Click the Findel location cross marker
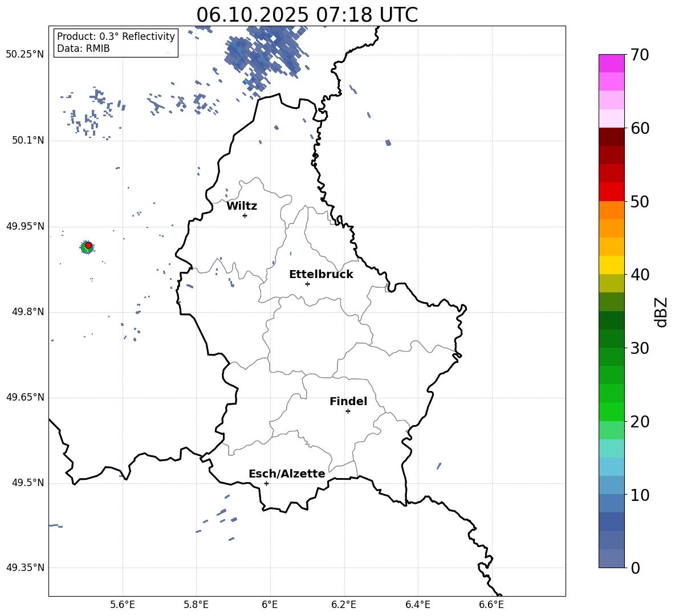Image resolution: width=675 pixels, height=616 pixels. point(348,411)
